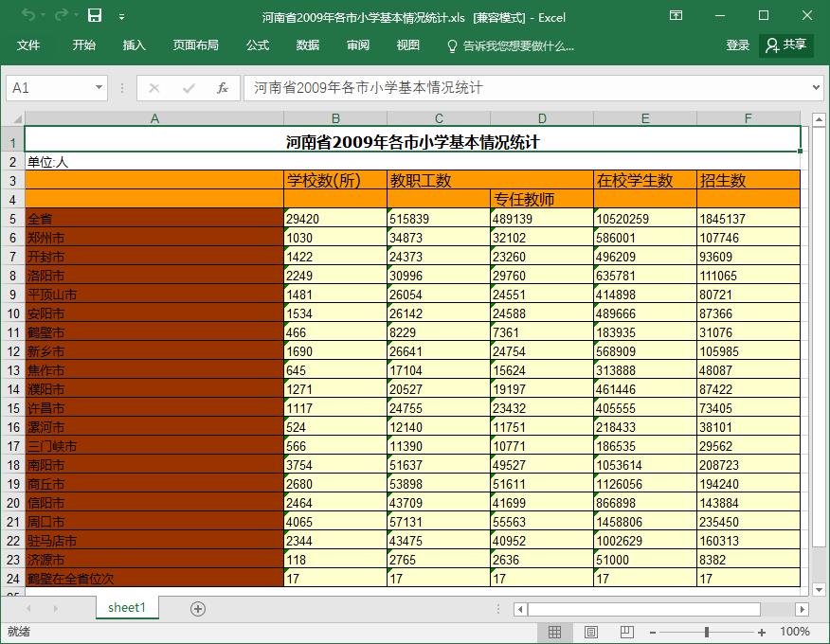This screenshot has width=830, height=644.
Task: Switch to Page Layout view icon
Action: tap(590, 632)
